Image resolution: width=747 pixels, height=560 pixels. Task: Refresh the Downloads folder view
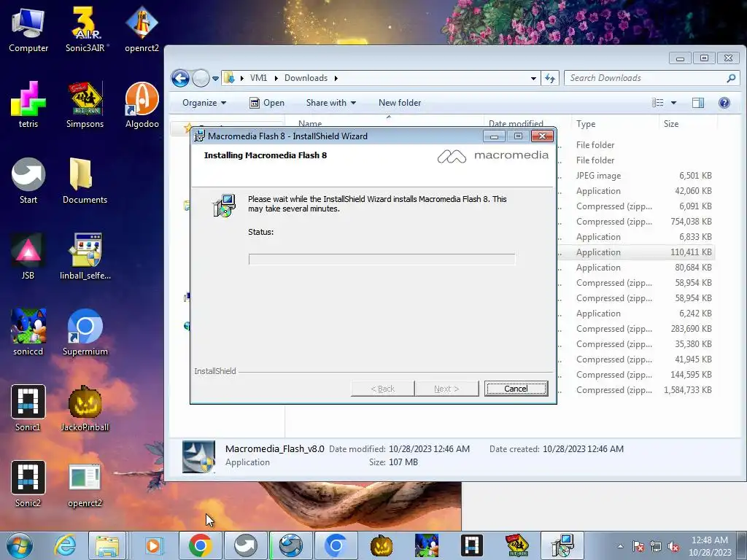(x=550, y=78)
